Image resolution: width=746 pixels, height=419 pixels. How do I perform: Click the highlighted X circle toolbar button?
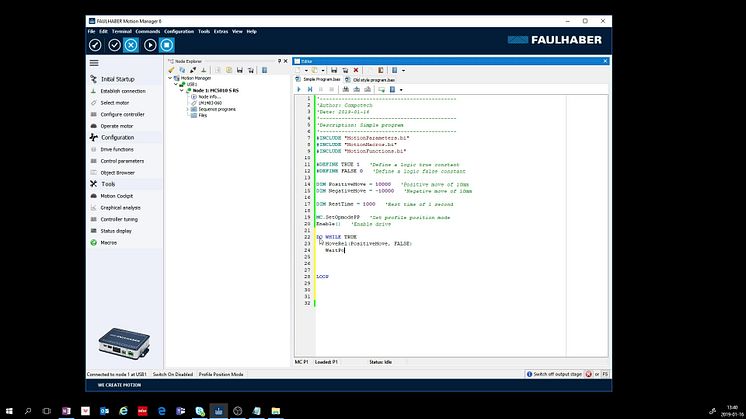click(131, 45)
